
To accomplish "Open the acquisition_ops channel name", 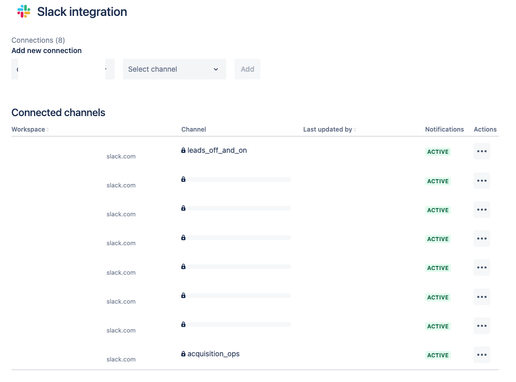I will tap(213, 354).
